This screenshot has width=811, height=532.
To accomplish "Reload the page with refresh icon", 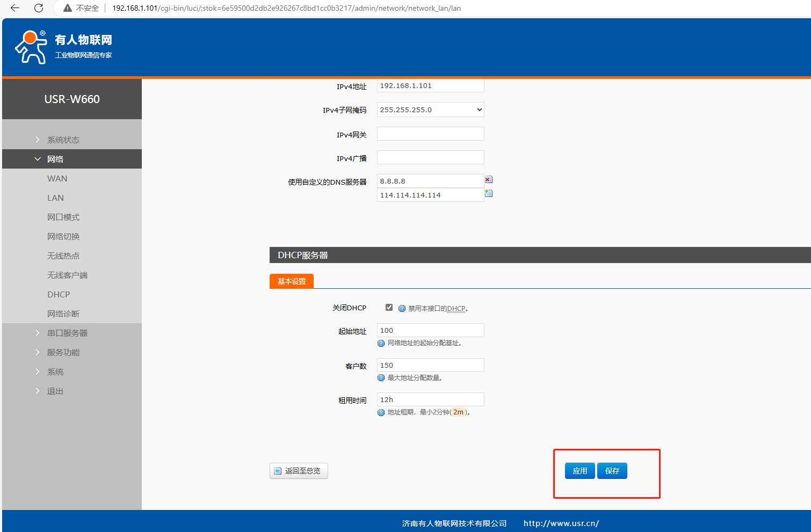I will point(39,8).
